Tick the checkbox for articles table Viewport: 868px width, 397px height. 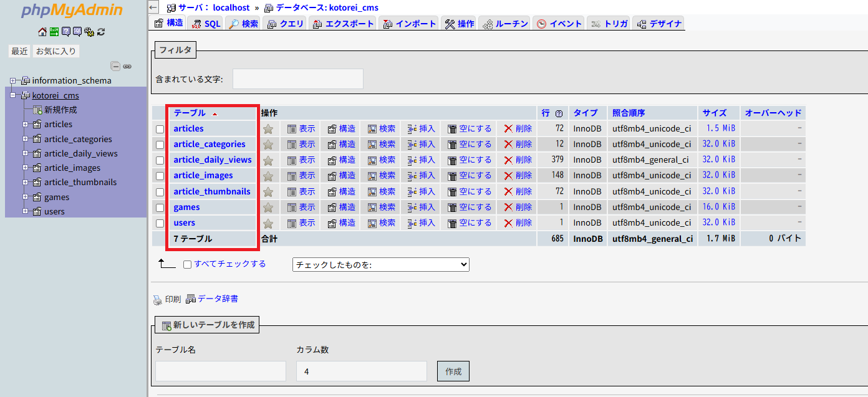(160, 129)
